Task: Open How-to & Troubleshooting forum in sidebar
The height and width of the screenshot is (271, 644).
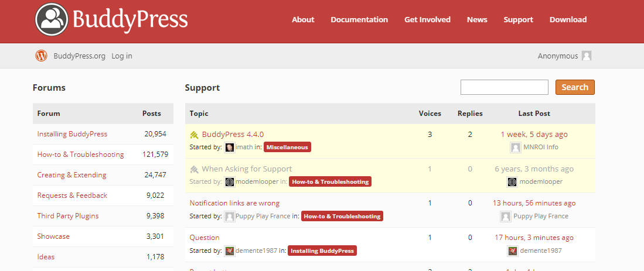Action: [80, 154]
